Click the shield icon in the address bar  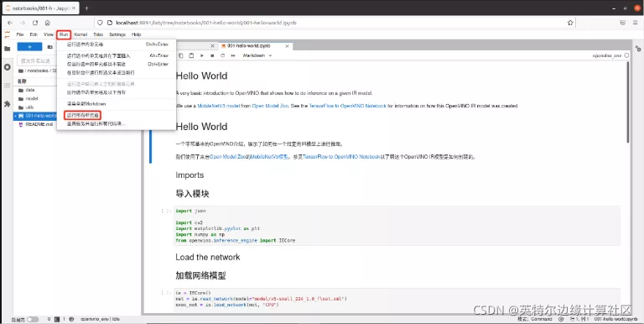[x=100, y=23]
